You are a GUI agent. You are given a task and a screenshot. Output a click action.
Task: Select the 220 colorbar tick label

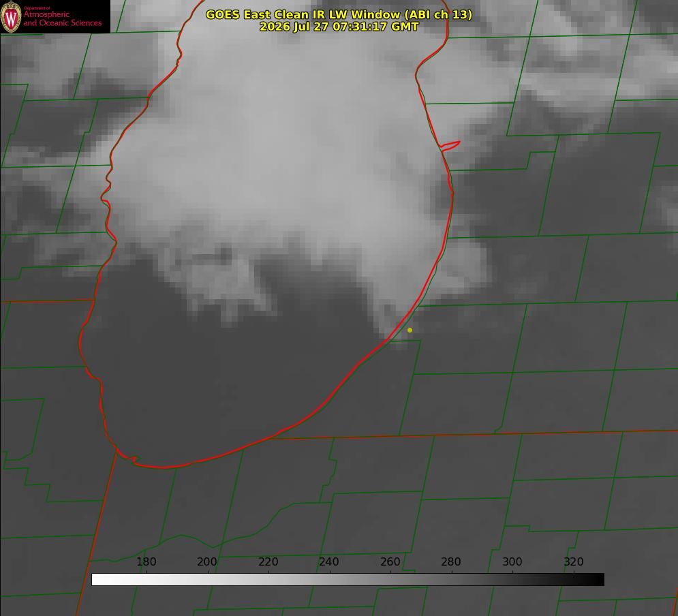[268, 561]
